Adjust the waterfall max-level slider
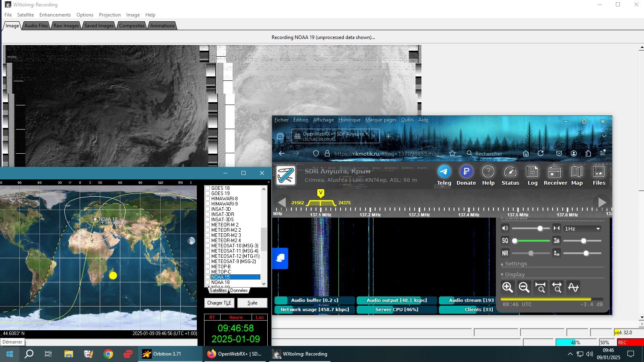The width and height of the screenshot is (644, 362). [582, 241]
